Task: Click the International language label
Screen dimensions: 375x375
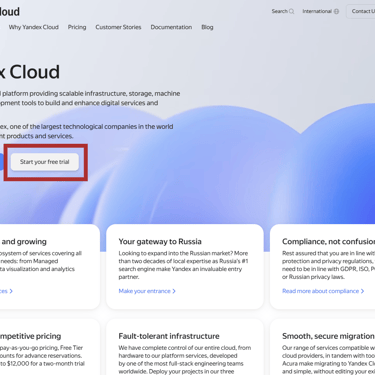Action: coord(317,11)
